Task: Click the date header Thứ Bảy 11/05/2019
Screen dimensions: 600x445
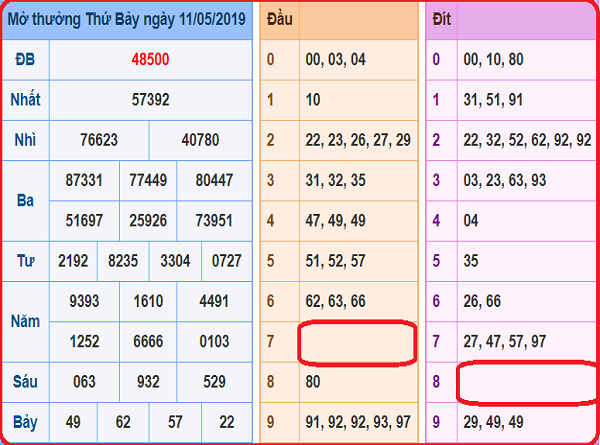Action: 126,19
